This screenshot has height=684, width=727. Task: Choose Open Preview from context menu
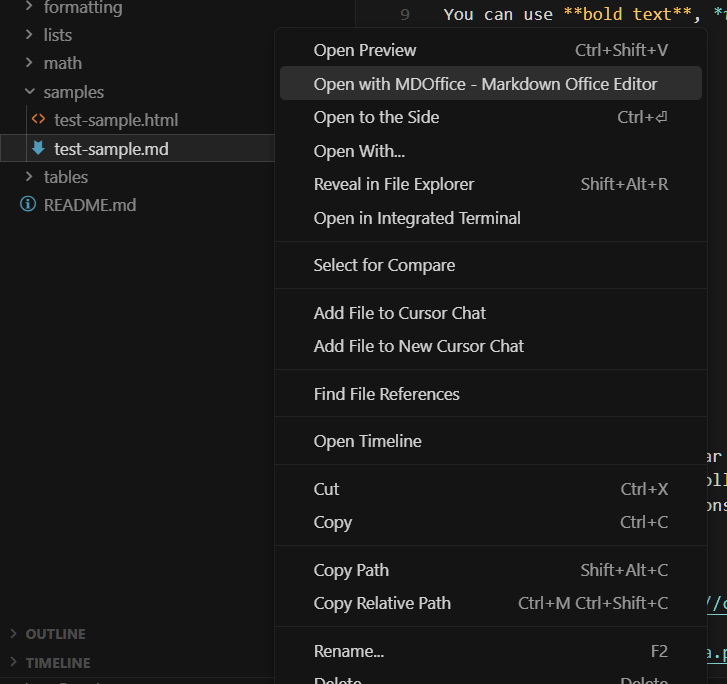pyautogui.click(x=491, y=50)
